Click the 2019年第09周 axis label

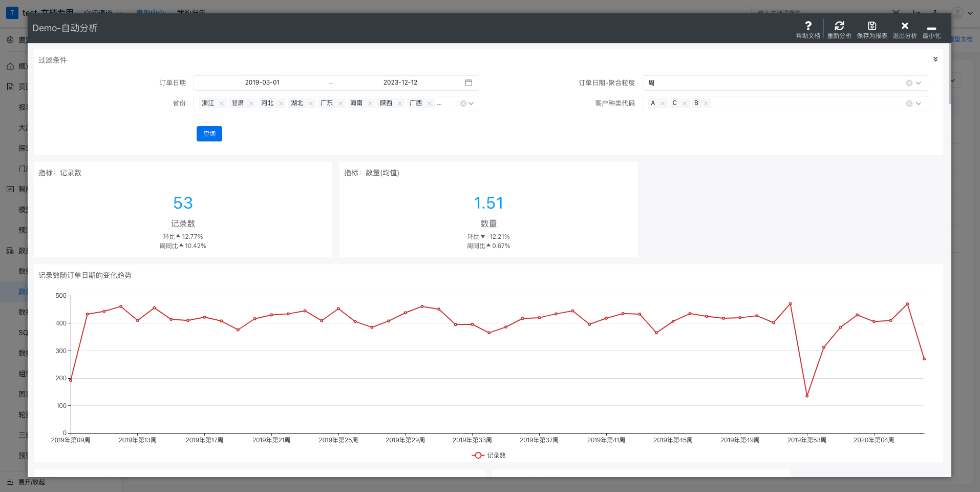tap(71, 440)
